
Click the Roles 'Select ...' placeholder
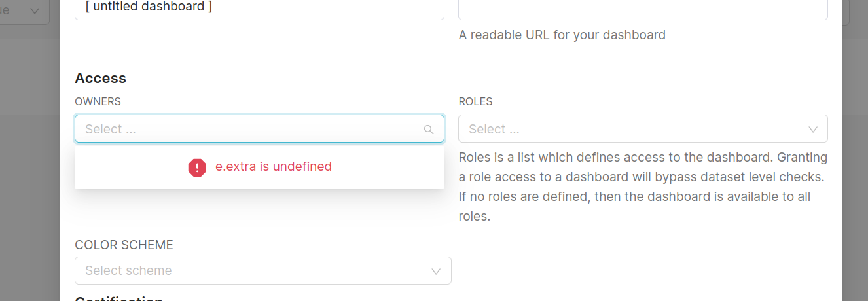494,130
